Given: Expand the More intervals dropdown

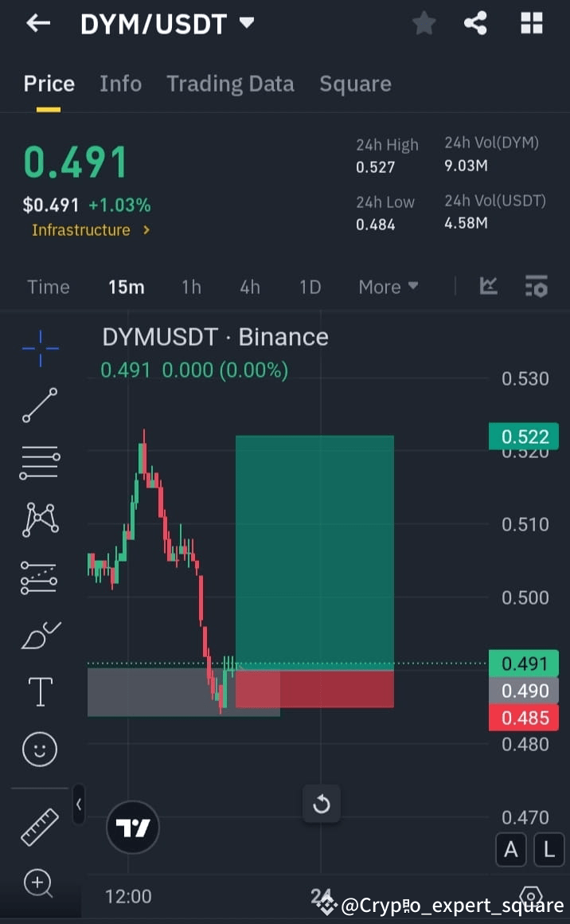Looking at the screenshot, I should coord(388,287).
